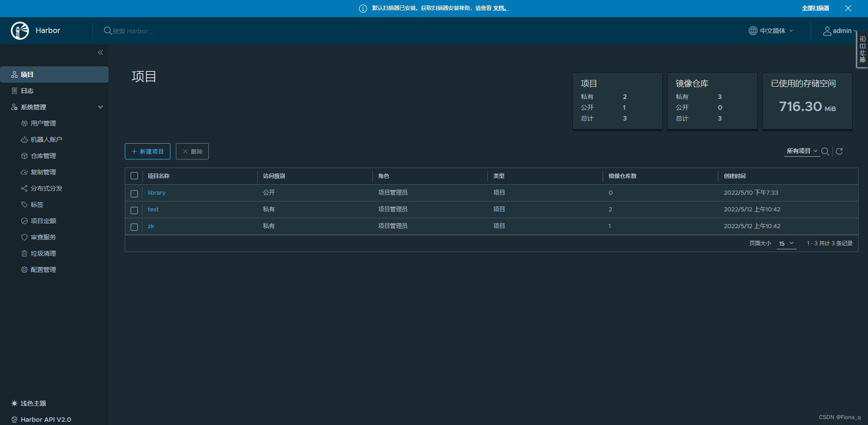Open 日志 (Logs) in the sidebar

click(x=26, y=90)
